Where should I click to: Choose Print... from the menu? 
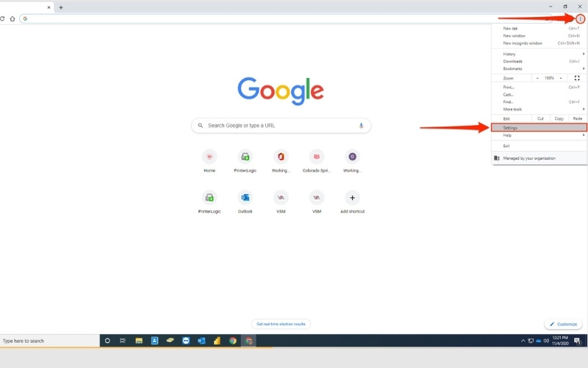point(539,87)
